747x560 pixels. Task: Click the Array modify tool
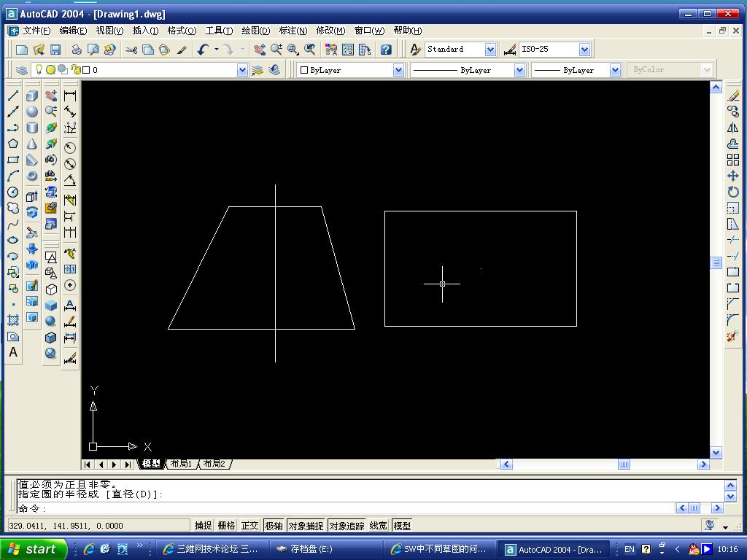pyautogui.click(x=733, y=160)
